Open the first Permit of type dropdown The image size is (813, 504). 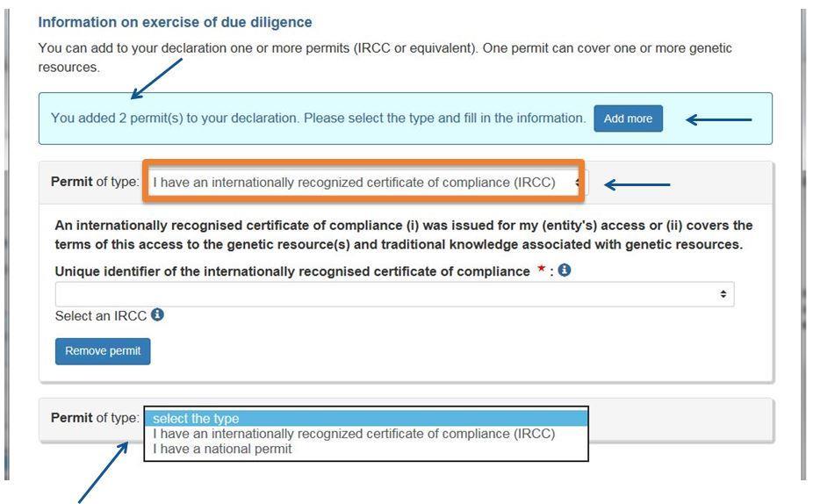click(x=366, y=183)
